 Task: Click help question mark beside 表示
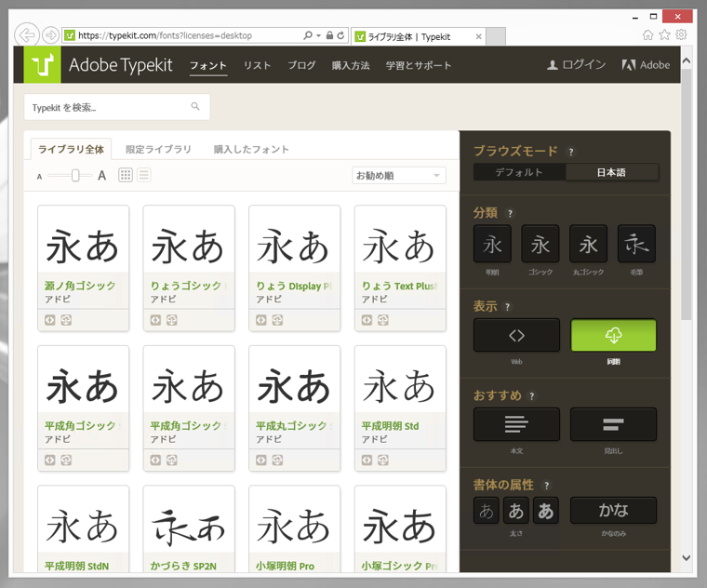point(507,307)
